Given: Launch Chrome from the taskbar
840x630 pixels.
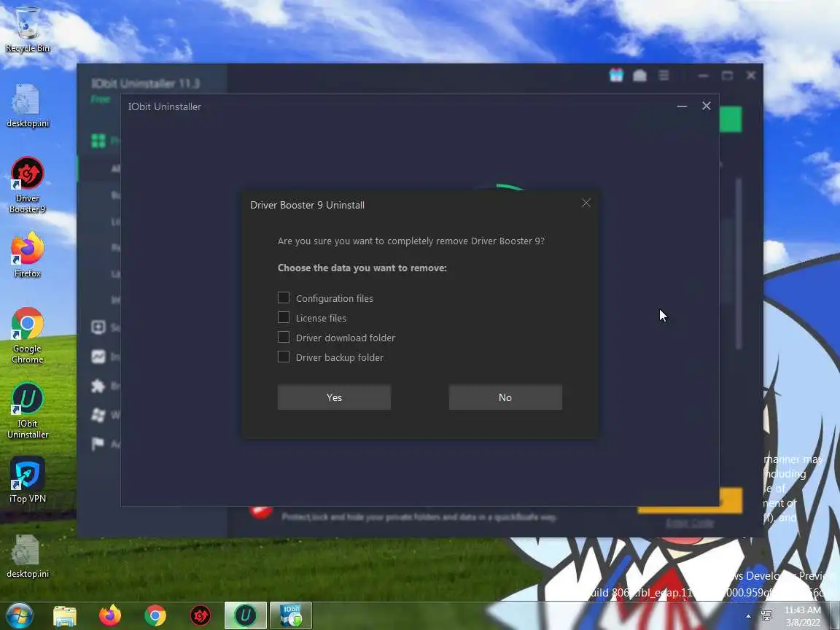Looking at the screenshot, I should click(x=155, y=616).
